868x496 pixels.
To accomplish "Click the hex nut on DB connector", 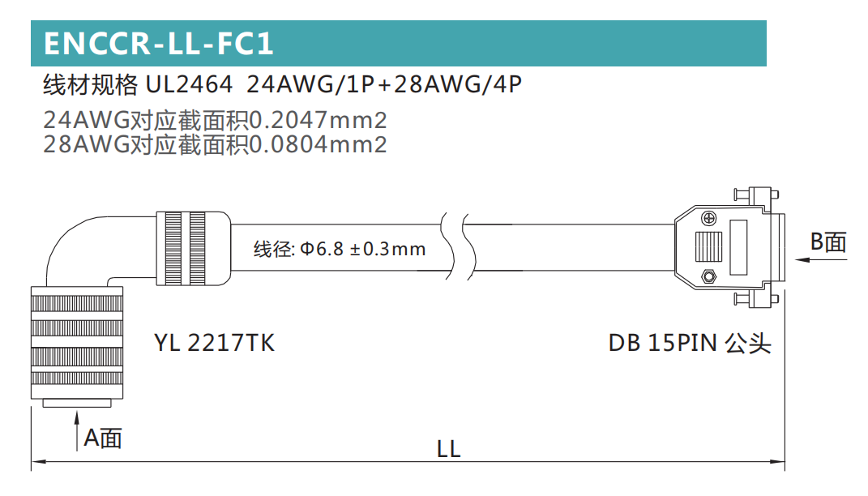I will 708,276.
